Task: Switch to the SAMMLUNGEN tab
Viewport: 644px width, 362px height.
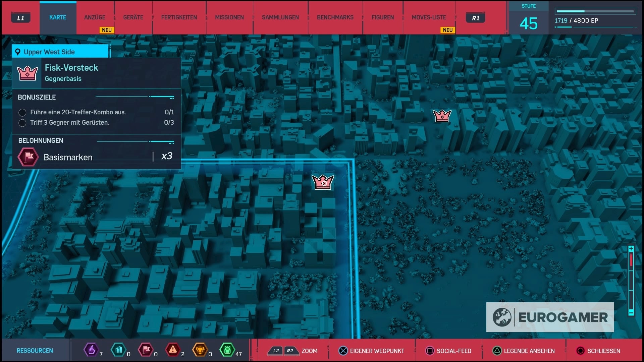Action: pyautogui.click(x=280, y=17)
